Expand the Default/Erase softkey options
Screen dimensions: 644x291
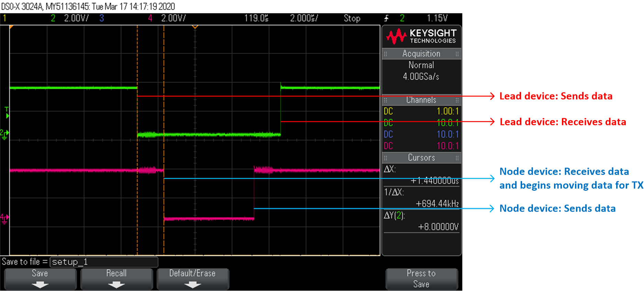pos(192,279)
